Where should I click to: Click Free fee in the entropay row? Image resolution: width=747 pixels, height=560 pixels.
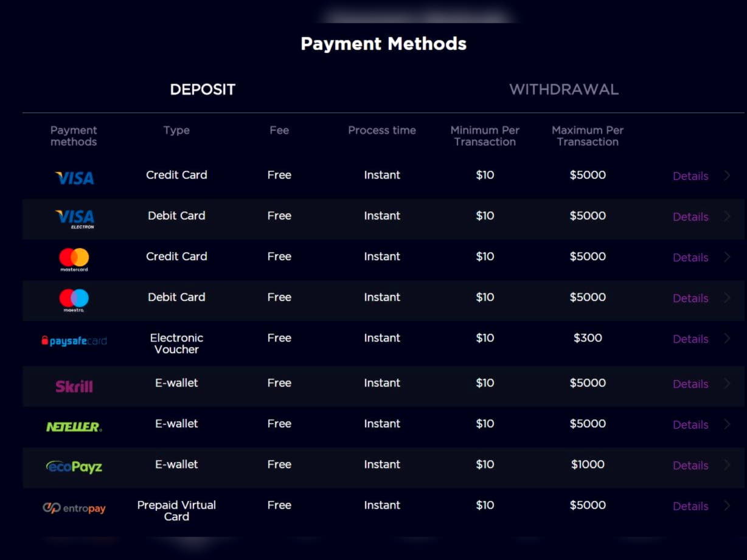coord(279,505)
